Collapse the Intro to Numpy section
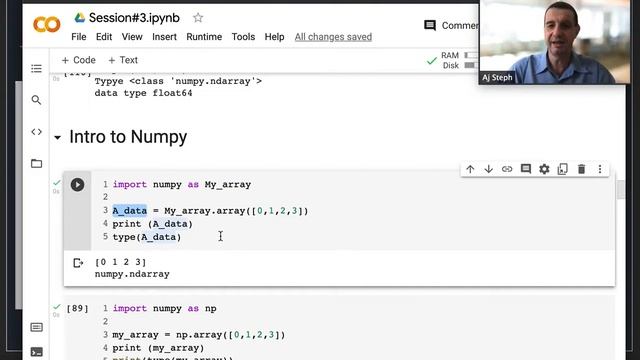This screenshot has width=640, height=360. coord(58,138)
